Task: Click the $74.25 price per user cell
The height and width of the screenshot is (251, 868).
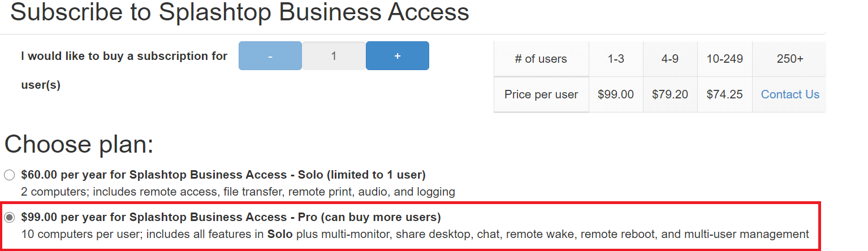Action: coord(725,94)
